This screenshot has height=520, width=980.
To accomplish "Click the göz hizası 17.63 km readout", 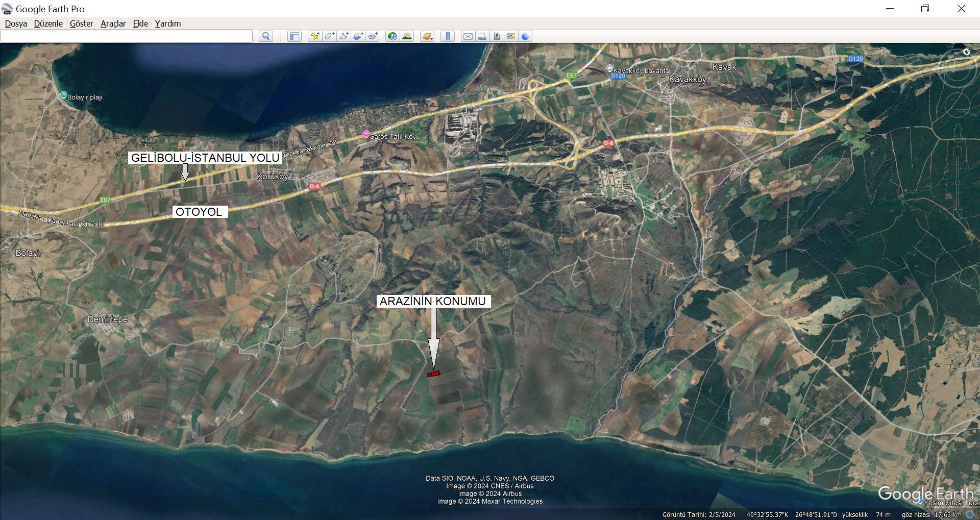I will point(932,514).
